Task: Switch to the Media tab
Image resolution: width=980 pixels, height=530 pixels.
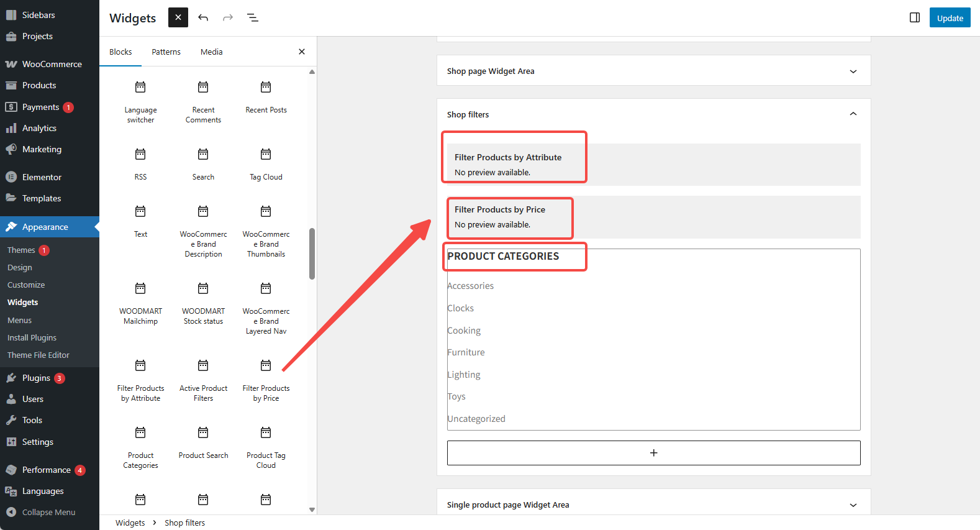Action: 211,52
